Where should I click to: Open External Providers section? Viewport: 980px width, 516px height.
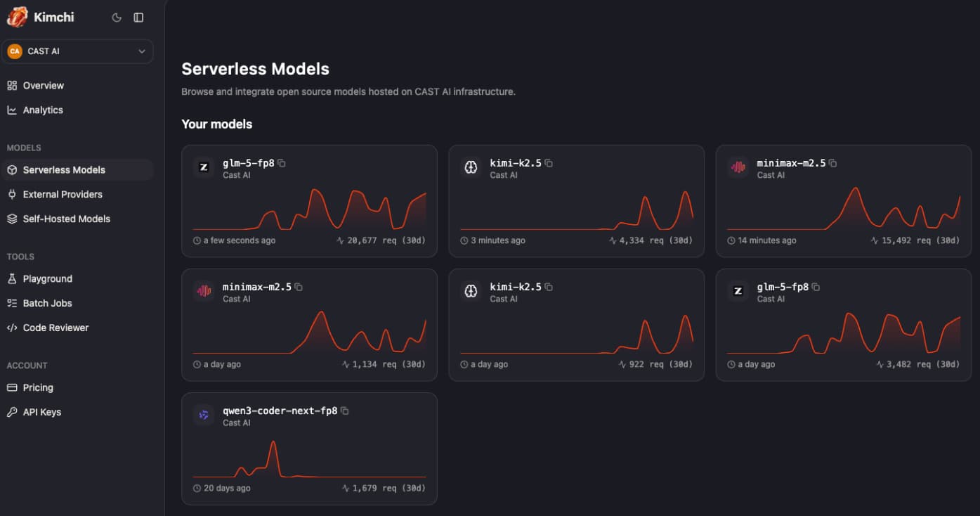click(x=63, y=195)
